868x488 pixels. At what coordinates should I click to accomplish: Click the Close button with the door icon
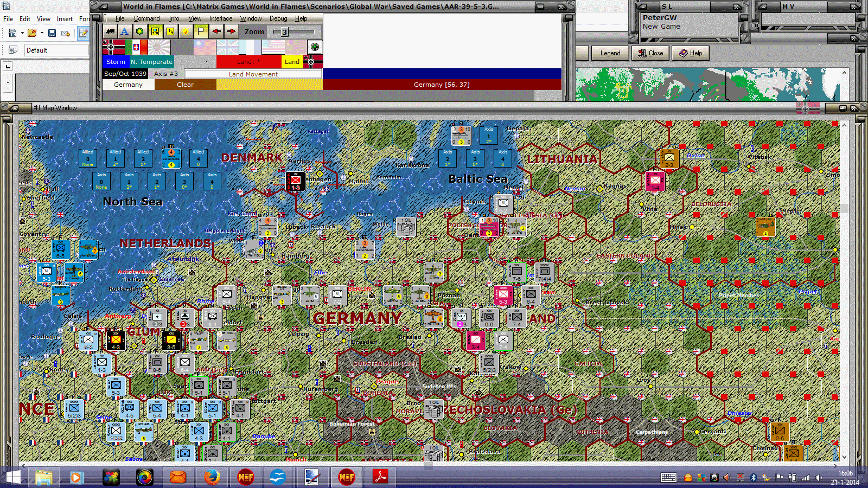[x=650, y=53]
